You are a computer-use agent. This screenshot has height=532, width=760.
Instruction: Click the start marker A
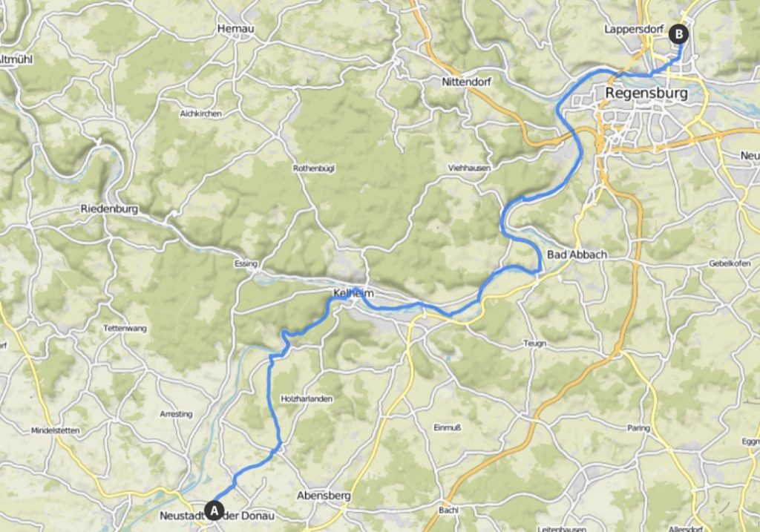[214, 510]
